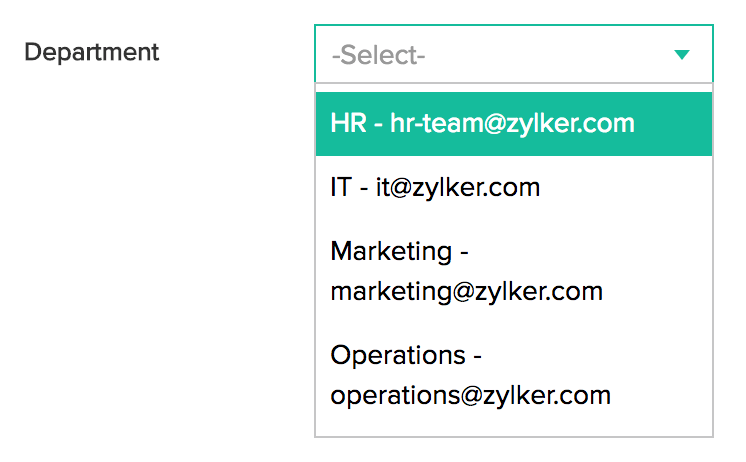This screenshot has height=462, width=746.
Task: Focus the Department combo box field
Action: click(x=513, y=55)
